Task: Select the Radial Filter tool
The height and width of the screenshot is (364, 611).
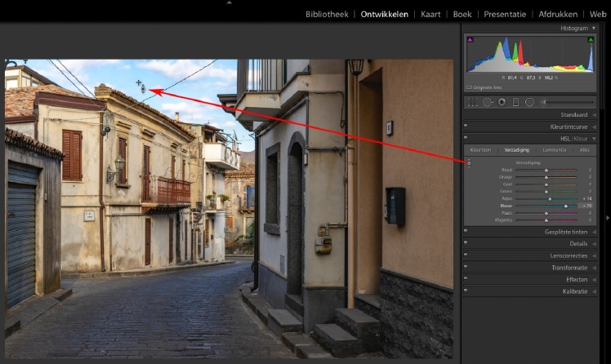Action: pyautogui.click(x=529, y=102)
